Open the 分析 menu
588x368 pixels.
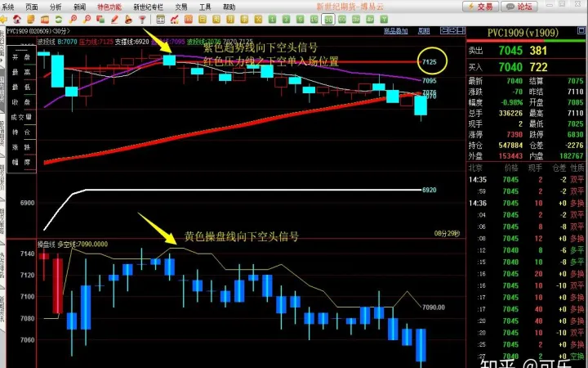pyautogui.click(x=56, y=6)
